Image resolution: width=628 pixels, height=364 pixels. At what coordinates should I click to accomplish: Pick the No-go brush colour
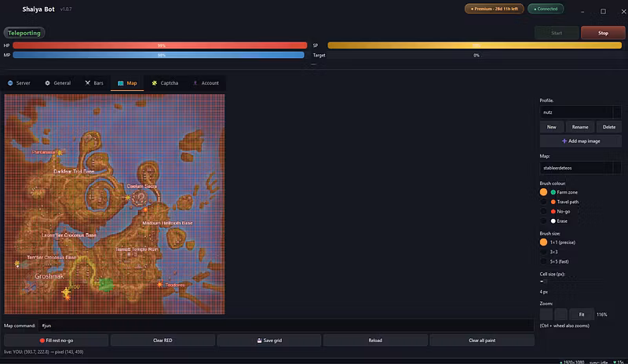543,212
